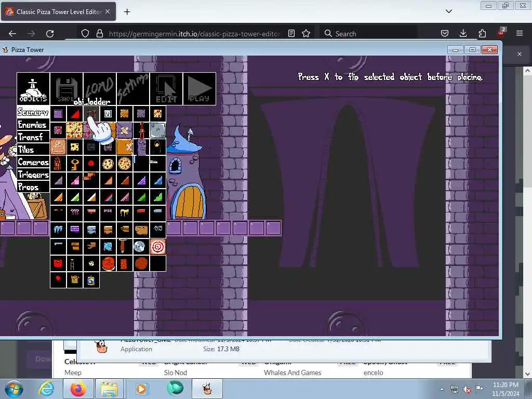Go back in Firefox
The image size is (532, 399).
coord(12,34)
